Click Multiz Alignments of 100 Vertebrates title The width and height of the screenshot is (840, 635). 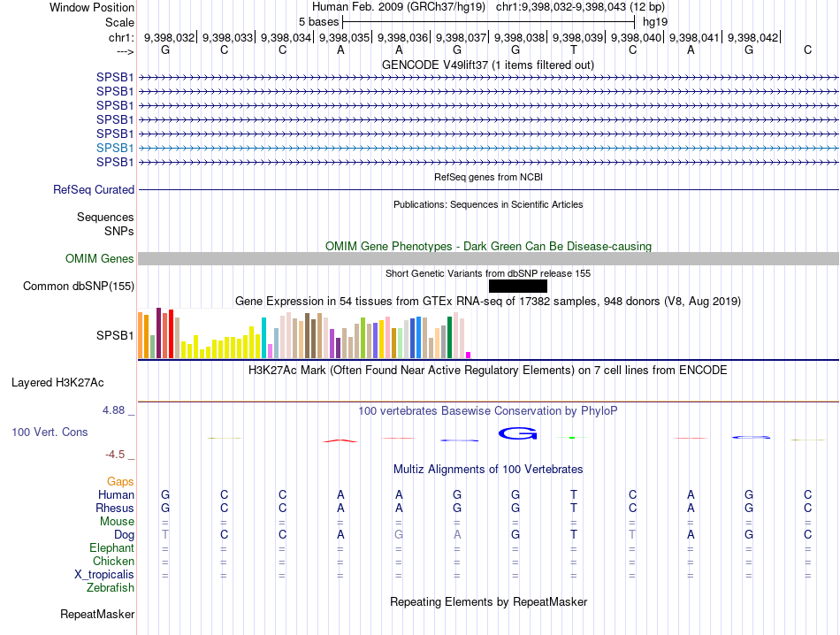point(488,470)
